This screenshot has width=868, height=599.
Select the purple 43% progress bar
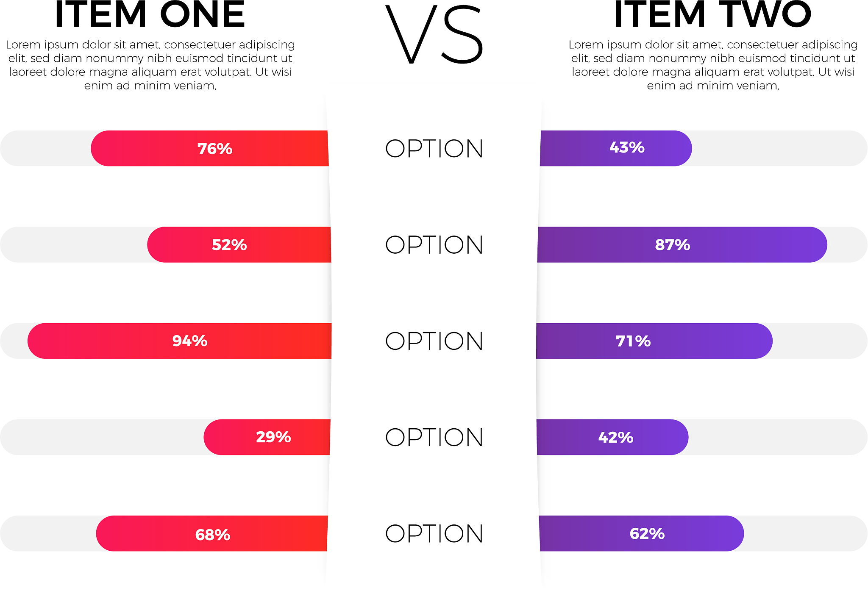point(616,148)
